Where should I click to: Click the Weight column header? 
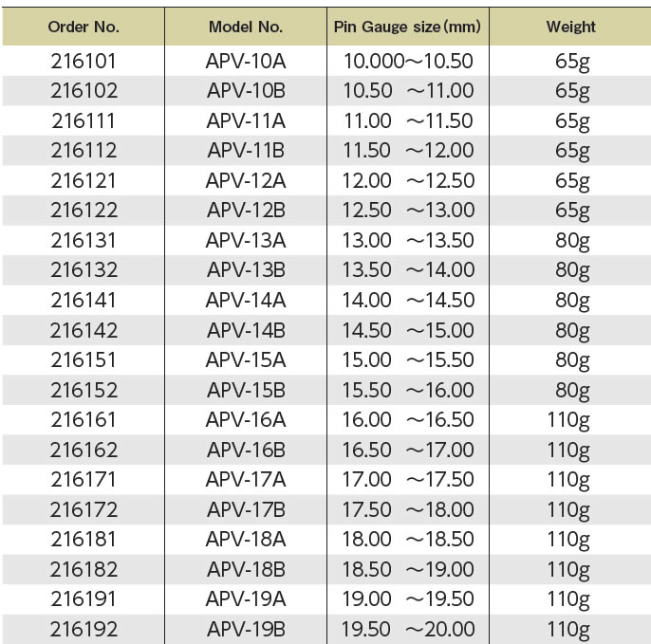571,27
